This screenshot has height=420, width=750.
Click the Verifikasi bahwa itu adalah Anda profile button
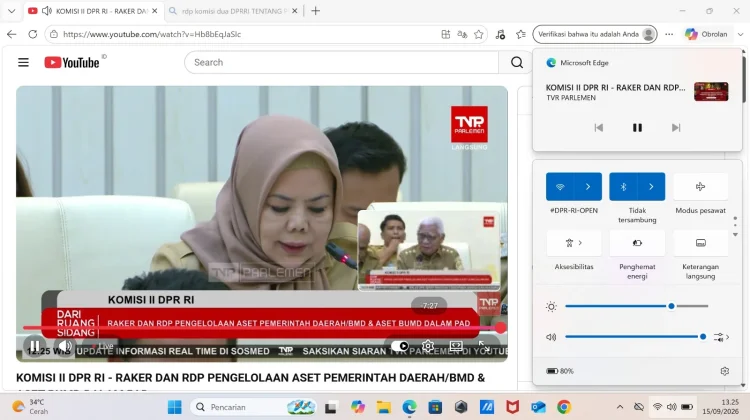[595, 34]
